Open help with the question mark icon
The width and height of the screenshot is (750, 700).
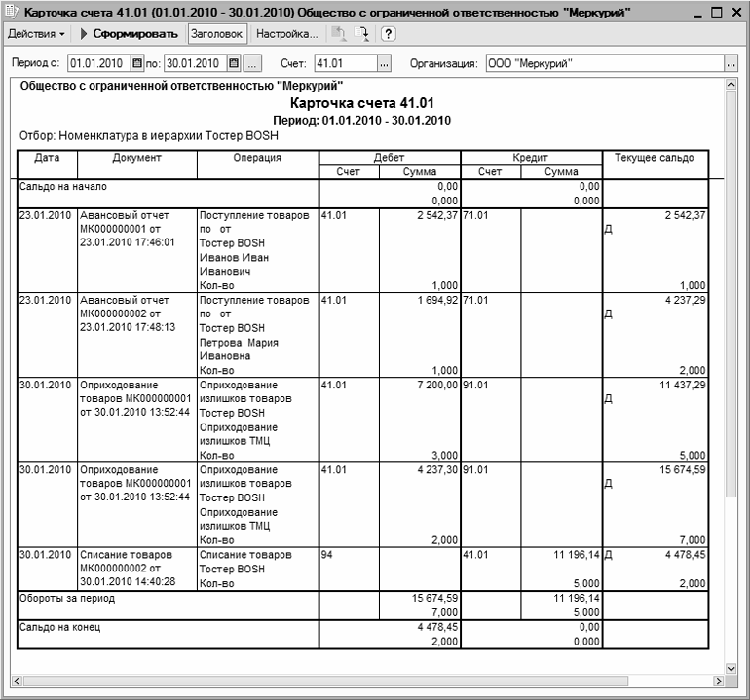388,34
